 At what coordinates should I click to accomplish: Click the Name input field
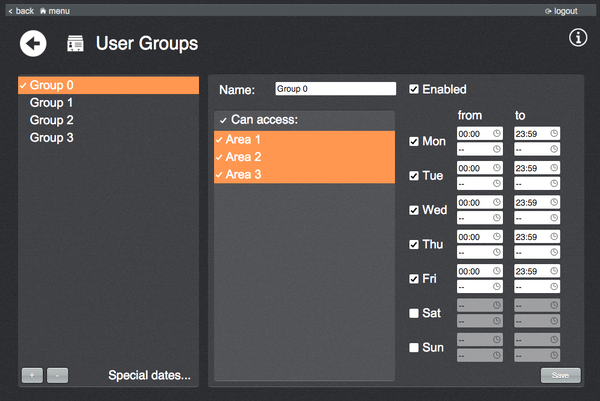tap(336, 89)
